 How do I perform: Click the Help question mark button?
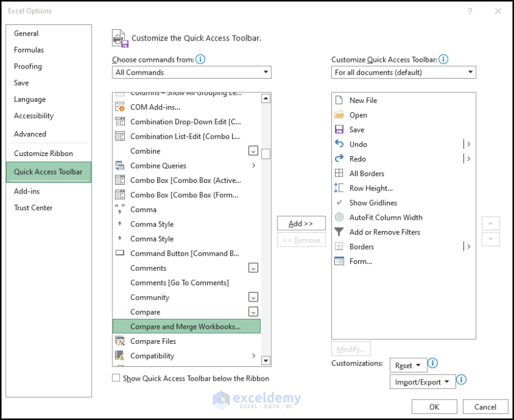[x=470, y=11]
